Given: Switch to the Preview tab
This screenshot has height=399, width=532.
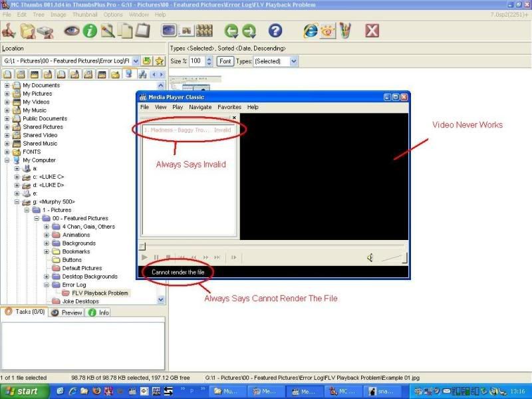Looking at the screenshot, I should coord(67,313).
